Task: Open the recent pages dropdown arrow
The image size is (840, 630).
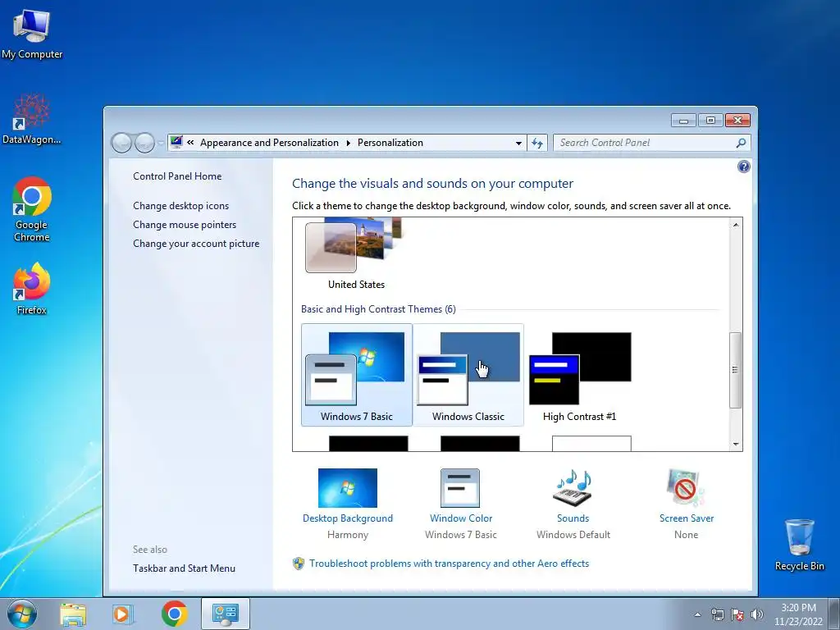Action: 161,143
